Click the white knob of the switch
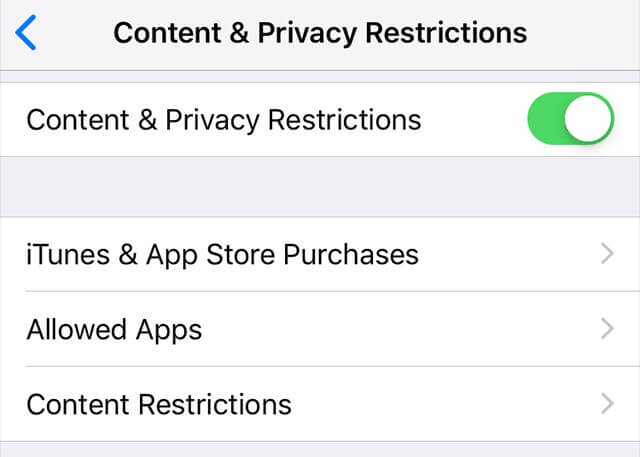The image size is (640, 457). tap(588, 120)
